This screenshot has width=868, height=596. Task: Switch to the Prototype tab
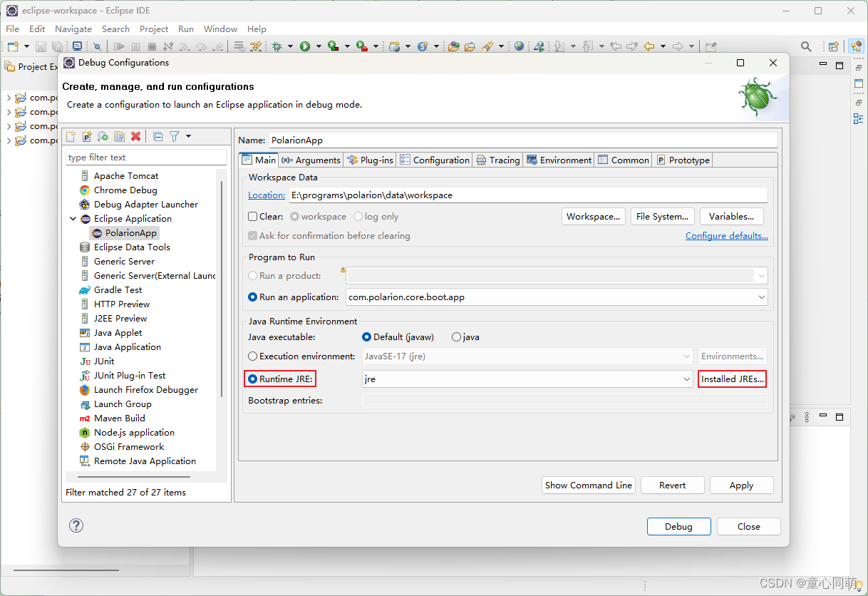tap(683, 160)
